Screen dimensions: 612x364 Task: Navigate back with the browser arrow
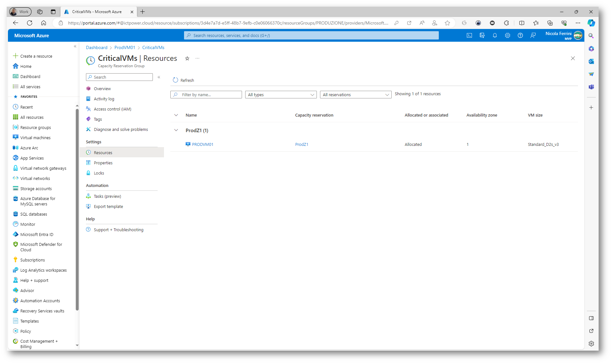point(16,23)
